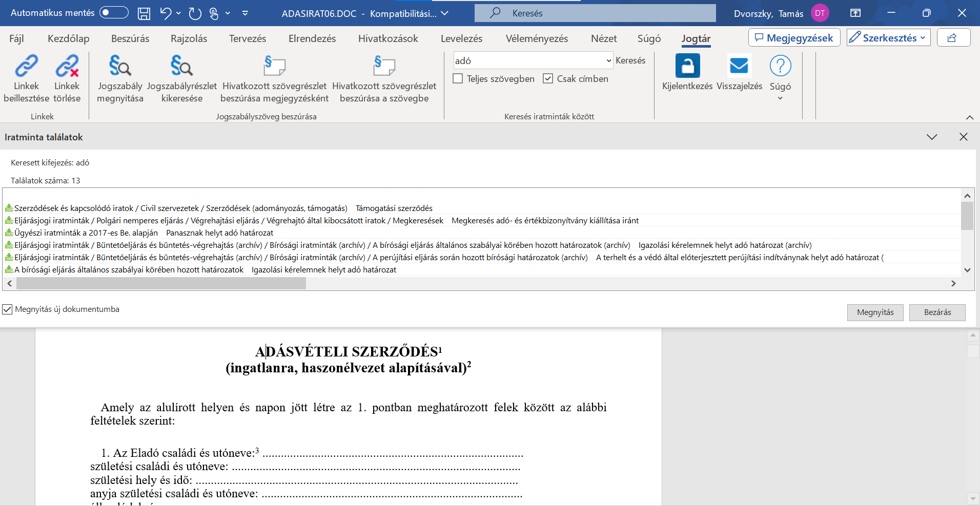Image resolution: width=980 pixels, height=506 pixels.
Task: Open the Hivatkozások ribbon tab
Action: coord(388,39)
